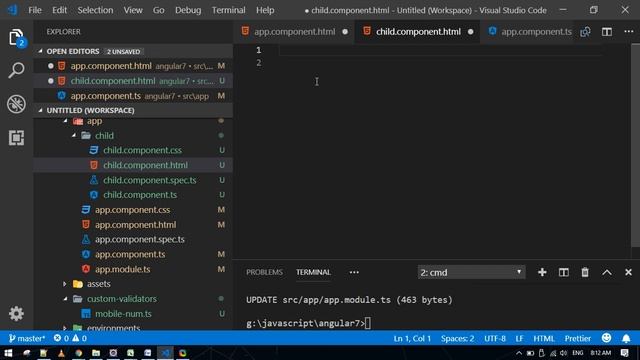This screenshot has width=640, height=360.
Task: Collapse the Open Editors section
Action: 40,51
